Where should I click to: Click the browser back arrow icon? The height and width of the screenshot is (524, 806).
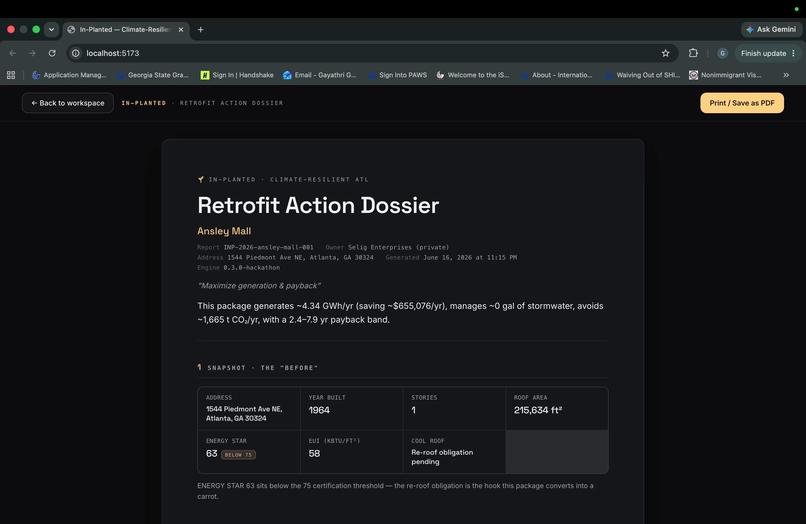13,53
